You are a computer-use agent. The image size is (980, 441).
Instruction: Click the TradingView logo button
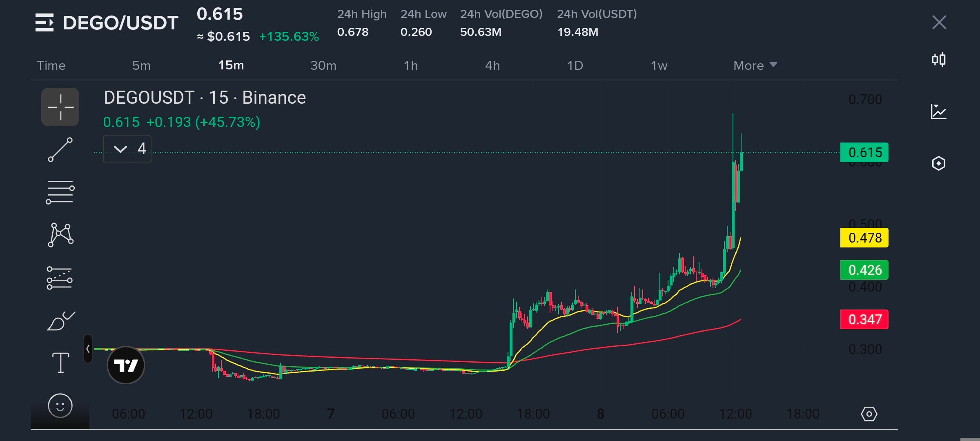[126, 365]
